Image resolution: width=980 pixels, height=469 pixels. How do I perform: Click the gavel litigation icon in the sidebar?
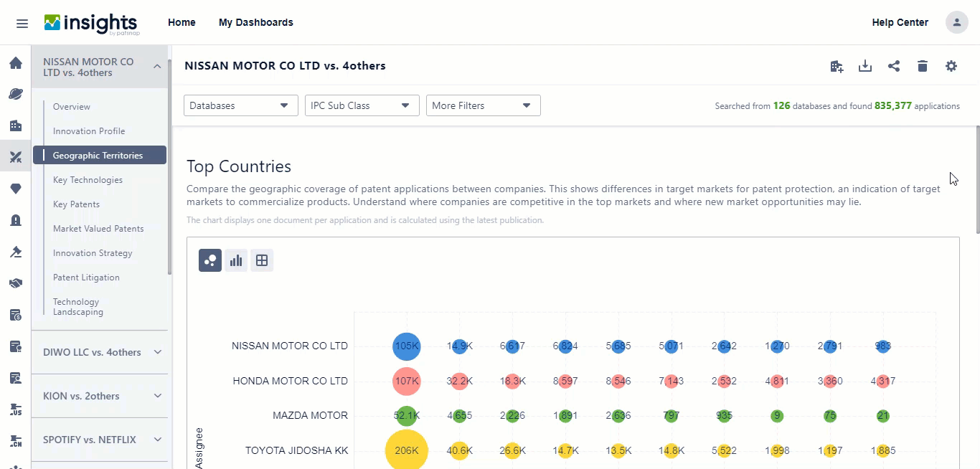tap(15, 252)
